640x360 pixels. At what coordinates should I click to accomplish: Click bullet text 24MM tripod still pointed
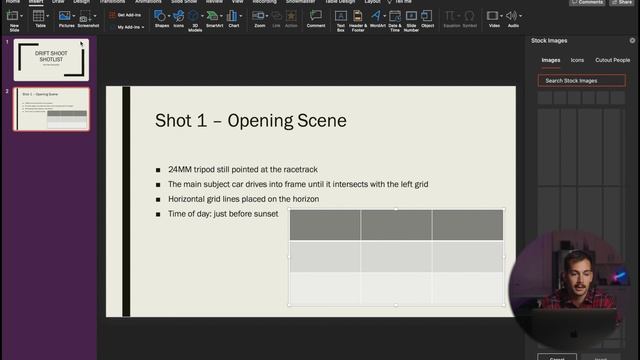coord(243,169)
